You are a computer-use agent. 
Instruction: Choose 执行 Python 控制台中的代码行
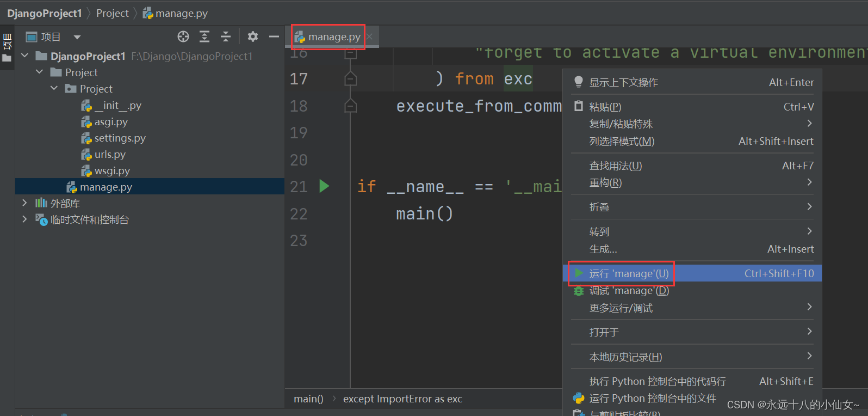pos(692,381)
